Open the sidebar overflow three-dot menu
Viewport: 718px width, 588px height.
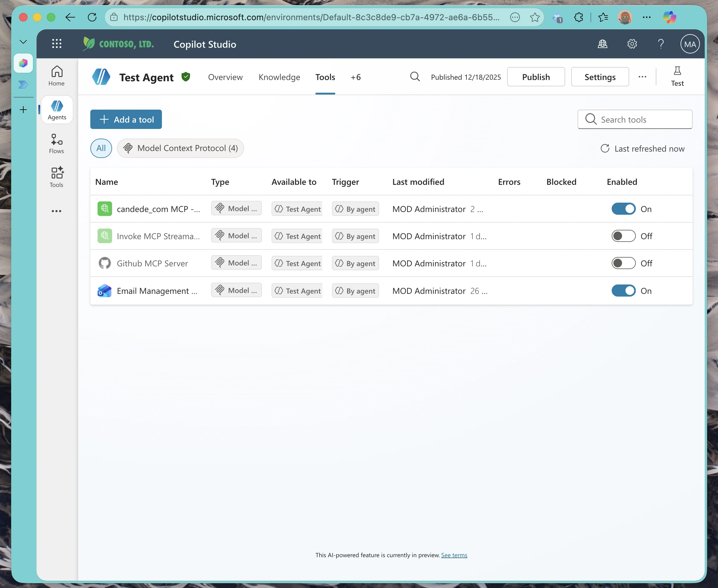click(56, 211)
